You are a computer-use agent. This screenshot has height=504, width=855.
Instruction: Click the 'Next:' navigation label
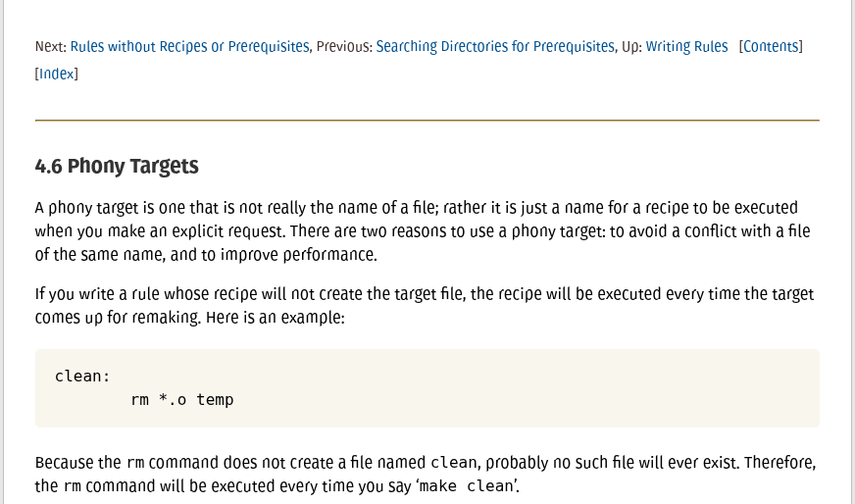pyautogui.click(x=51, y=47)
